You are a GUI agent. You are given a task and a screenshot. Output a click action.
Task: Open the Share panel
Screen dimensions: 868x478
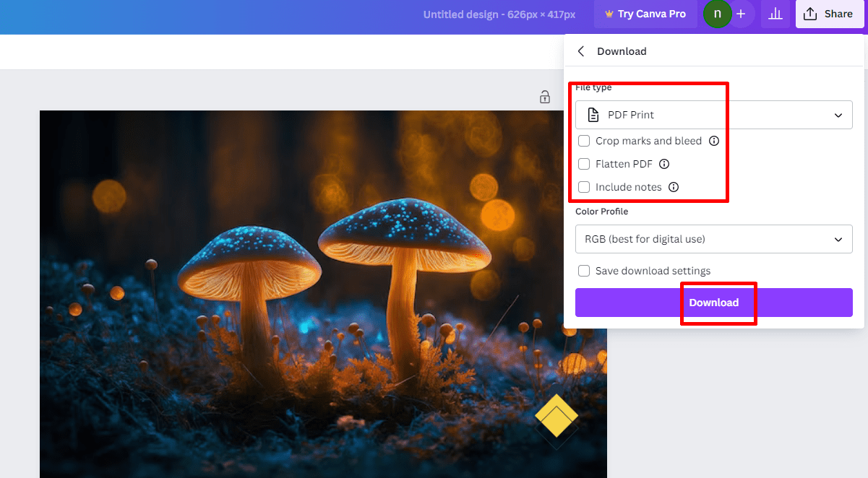(829, 13)
